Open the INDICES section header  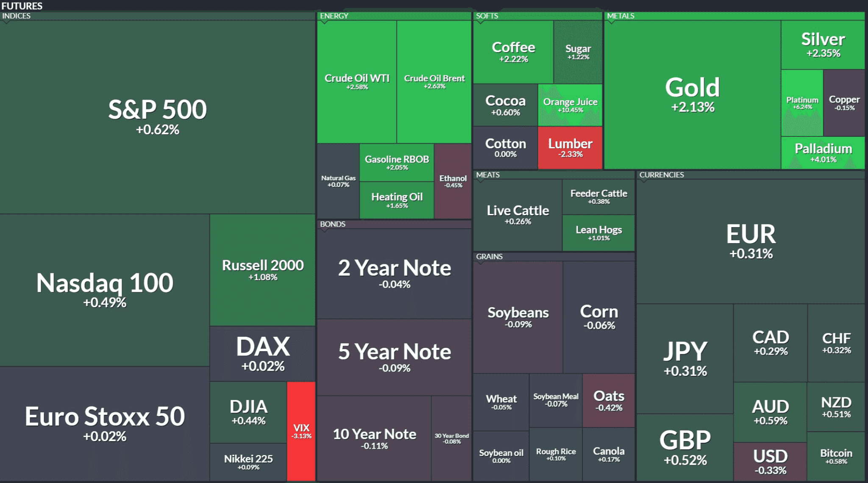[x=17, y=16]
